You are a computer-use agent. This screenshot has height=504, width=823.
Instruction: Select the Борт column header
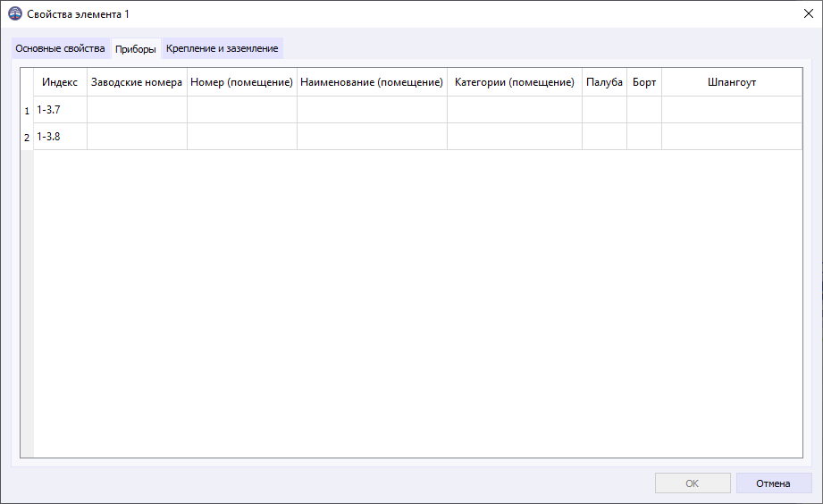pyautogui.click(x=643, y=82)
